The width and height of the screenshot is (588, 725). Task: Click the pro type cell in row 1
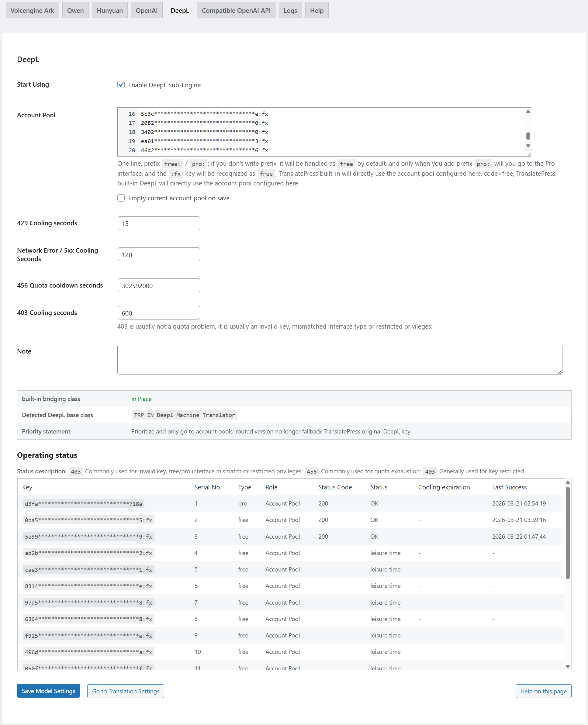243,503
